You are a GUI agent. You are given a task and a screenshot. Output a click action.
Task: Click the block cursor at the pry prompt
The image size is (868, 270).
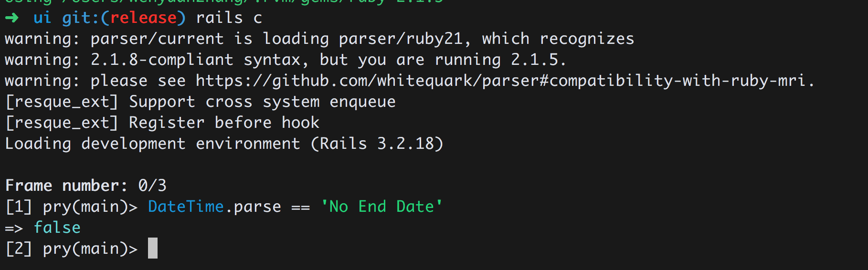153,249
